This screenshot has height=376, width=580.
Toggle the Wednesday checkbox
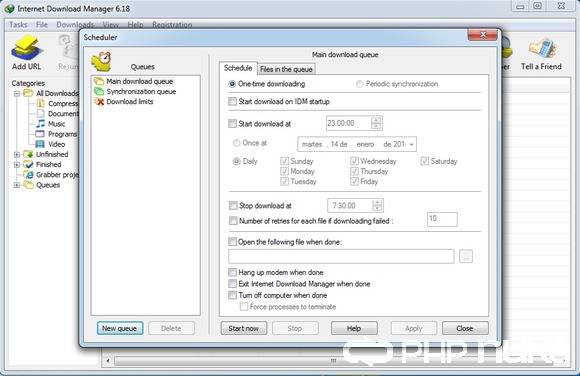tap(354, 161)
